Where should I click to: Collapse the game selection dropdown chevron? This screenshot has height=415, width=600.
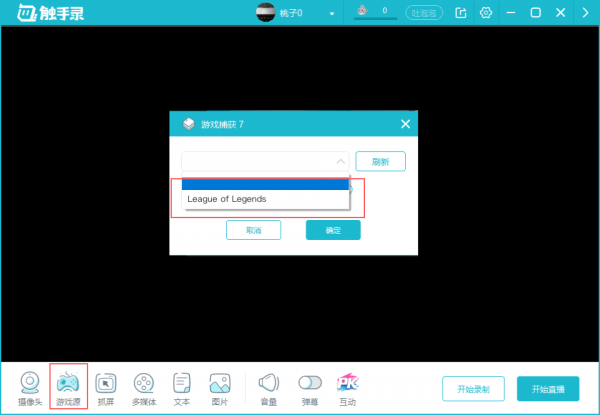point(340,161)
